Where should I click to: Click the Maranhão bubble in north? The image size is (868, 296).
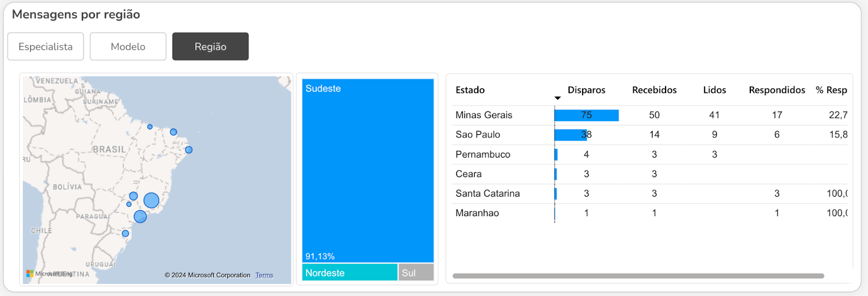(150, 127)
